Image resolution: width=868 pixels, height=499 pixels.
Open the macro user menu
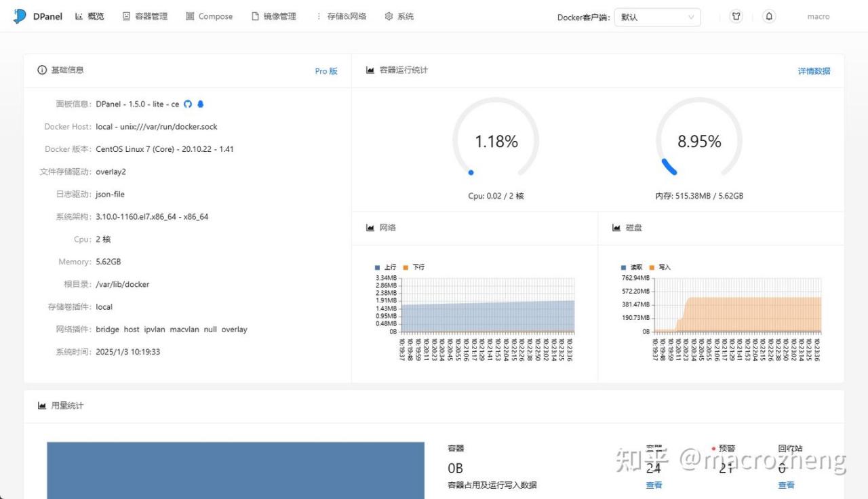click(818, 16)
